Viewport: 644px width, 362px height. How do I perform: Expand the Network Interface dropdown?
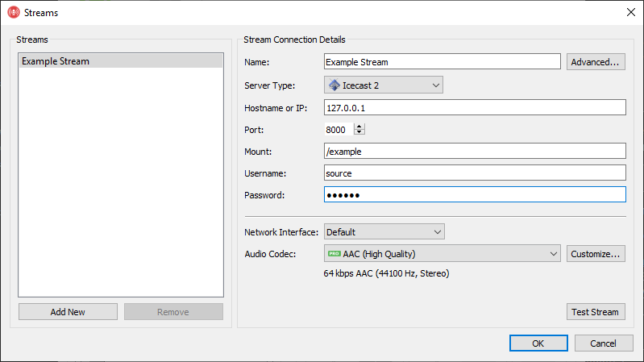click(384, 232)
